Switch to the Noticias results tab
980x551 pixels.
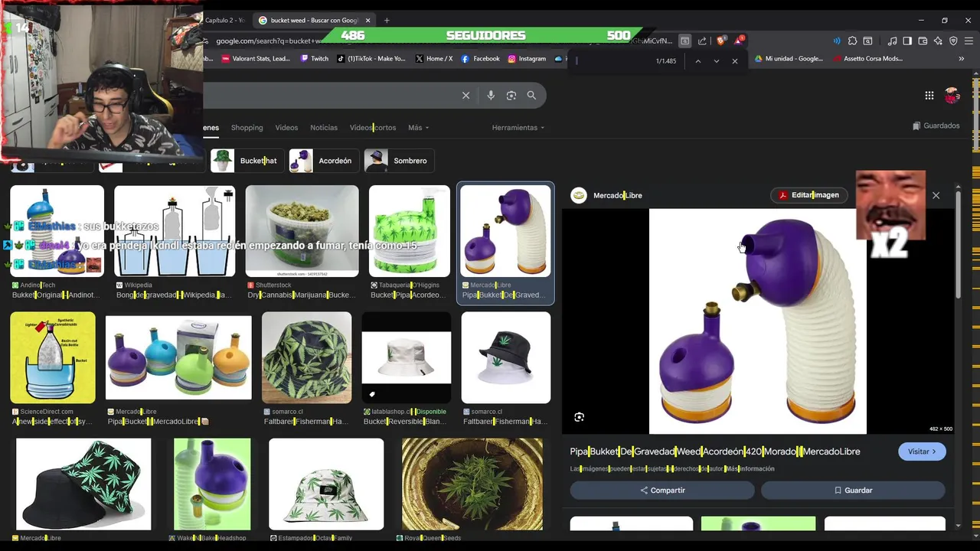click(x=324, y=128)
